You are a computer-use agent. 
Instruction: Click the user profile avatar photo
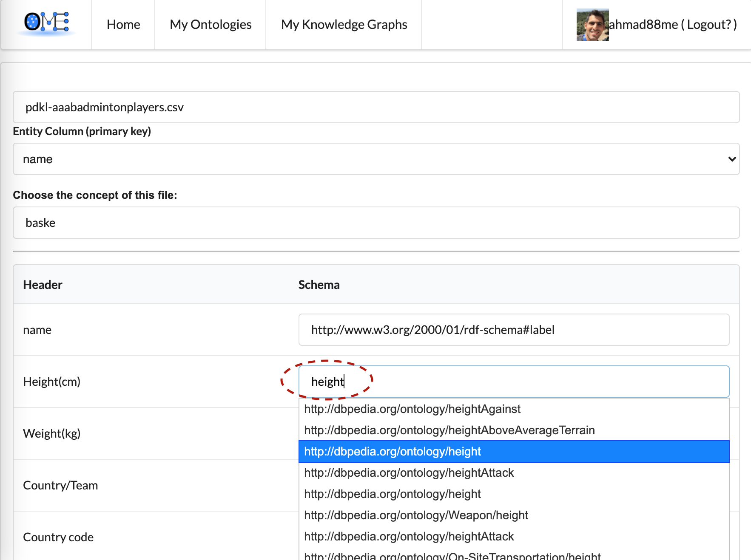(592, 25)
